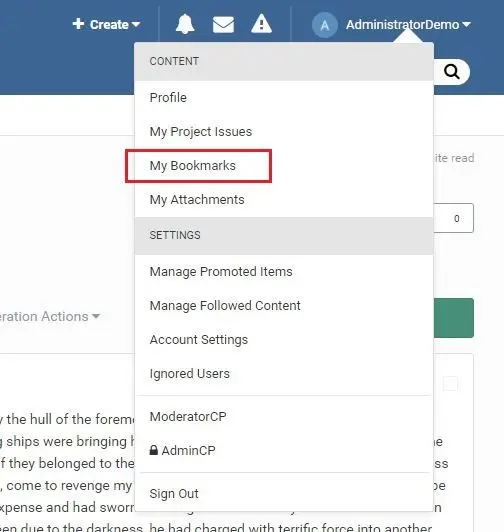Click the AdministratorDemo avatar circle

tap(324, 25)
